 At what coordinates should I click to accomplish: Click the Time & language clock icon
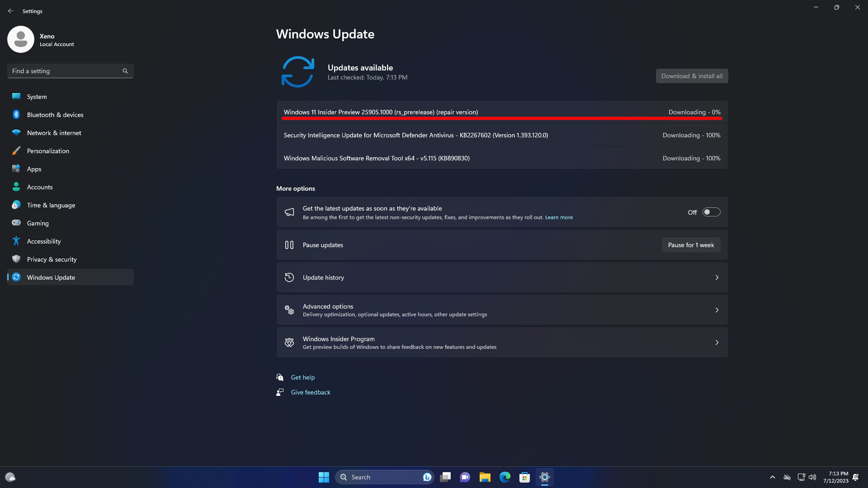[x=16, y=205]
